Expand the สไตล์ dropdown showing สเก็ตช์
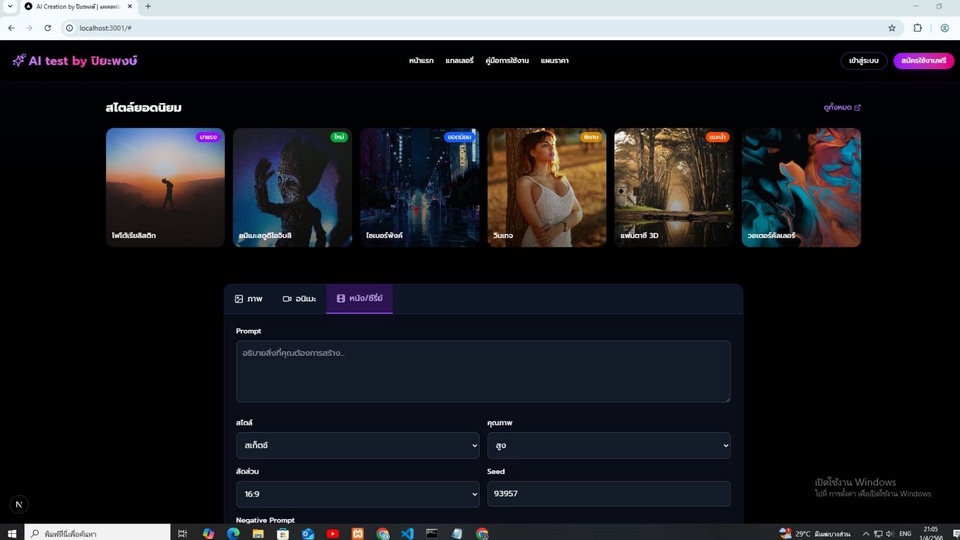The height and width of the screenshot is (540, 960). click(357, 445)
